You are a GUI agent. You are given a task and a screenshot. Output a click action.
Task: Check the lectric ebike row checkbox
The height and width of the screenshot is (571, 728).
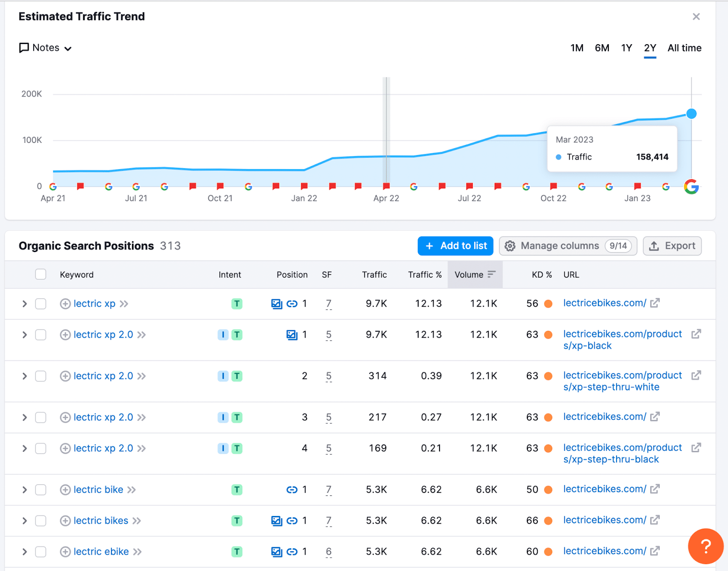click(40, 551)
